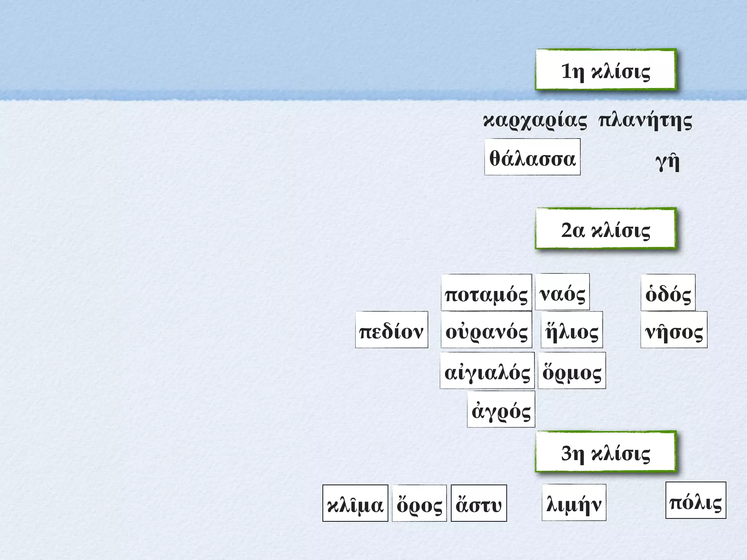This screenshot has width=747, height=560.
Task: Select the word πλανήτης
Action: [x=645, y=121]
